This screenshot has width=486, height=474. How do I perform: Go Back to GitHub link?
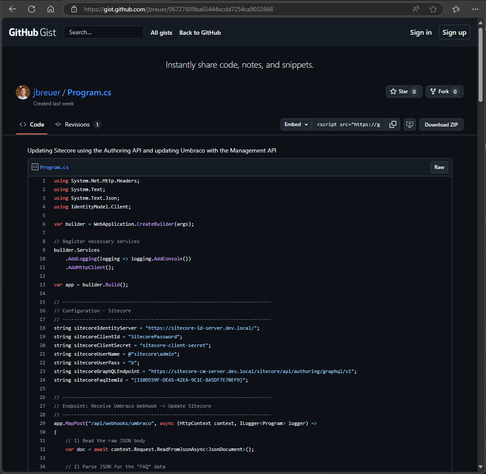tap(200, 33)
